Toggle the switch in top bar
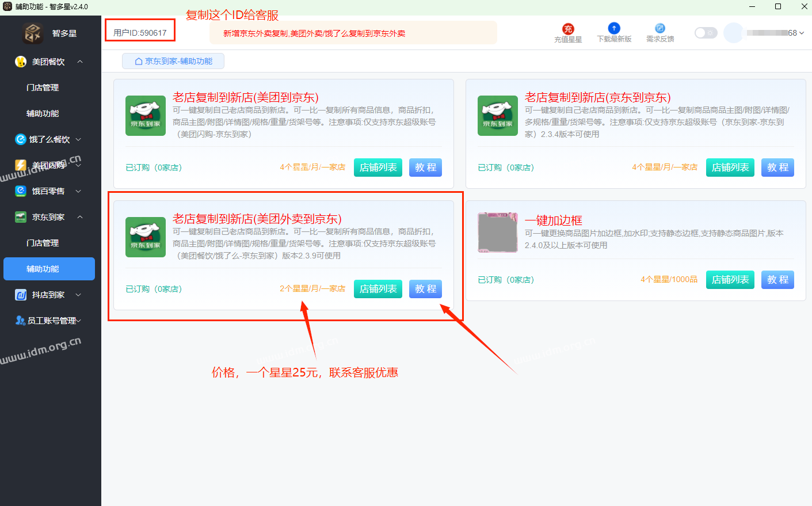The width and height of the screenshot is (812, 506). [706, 33]
